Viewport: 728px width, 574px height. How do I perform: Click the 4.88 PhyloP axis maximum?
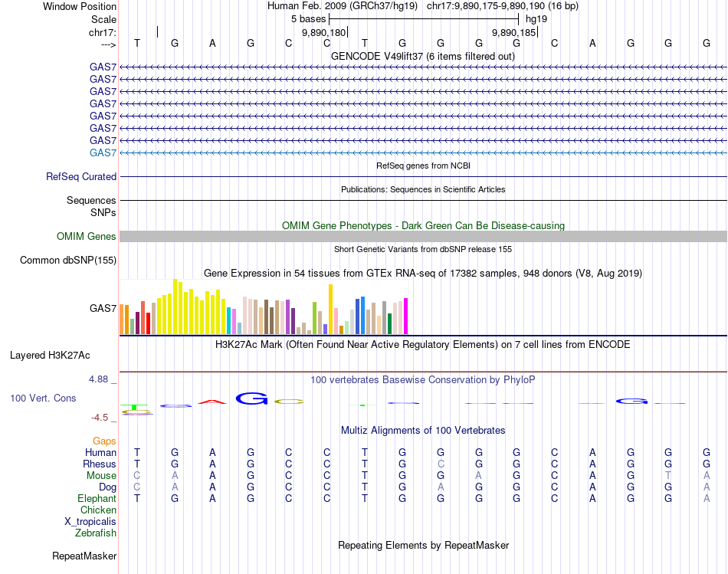(x=98, y=379)
